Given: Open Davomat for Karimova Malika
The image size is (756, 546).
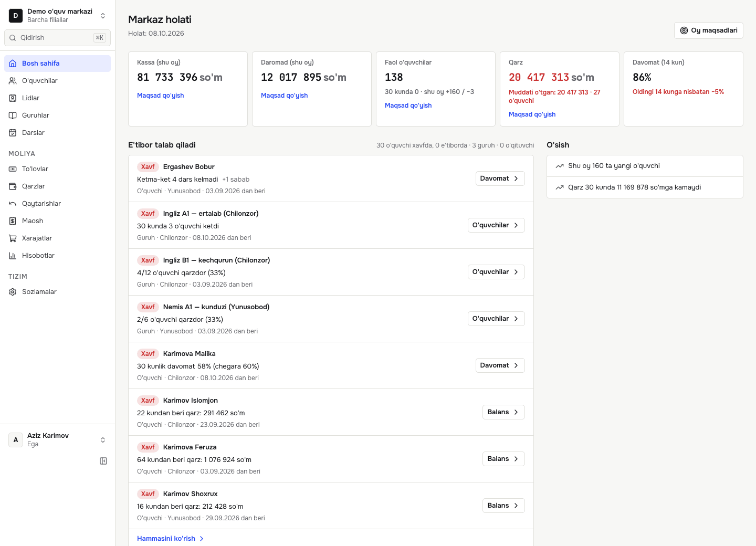Looking at the screenshot, I should [x=500, y=365].
